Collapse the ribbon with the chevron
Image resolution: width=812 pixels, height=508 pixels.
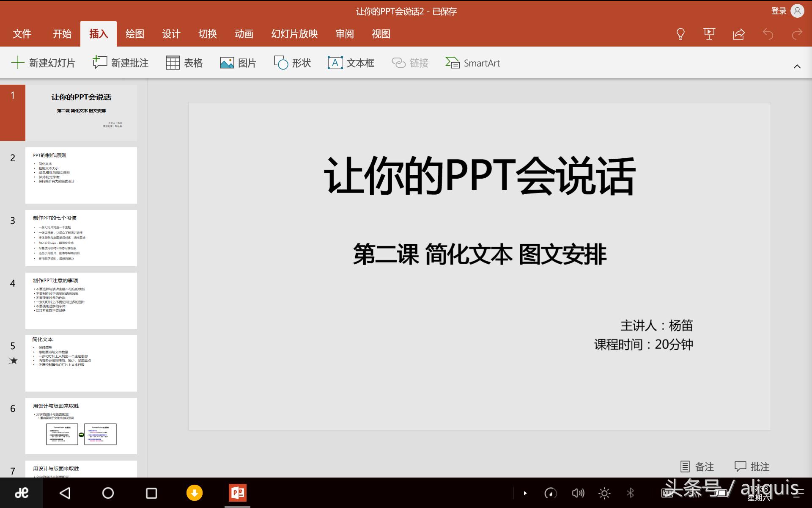pyautogui.click(x=797, y=66)
